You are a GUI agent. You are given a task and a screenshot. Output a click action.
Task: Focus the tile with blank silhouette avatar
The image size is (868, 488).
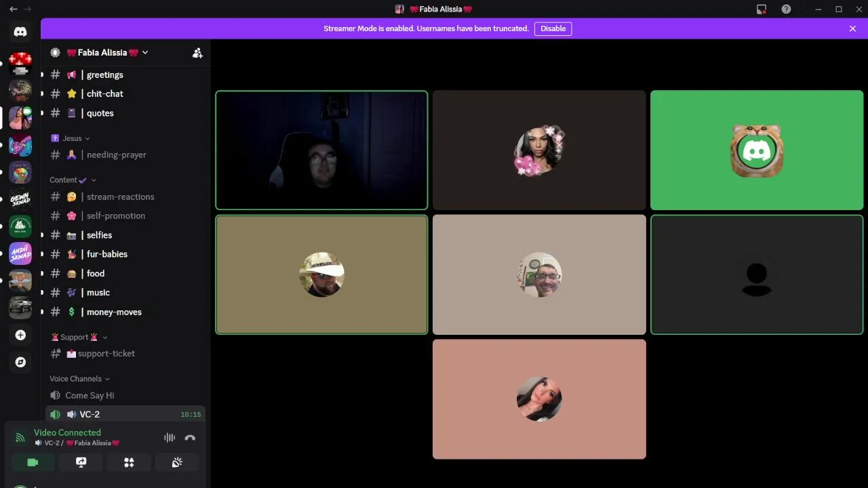[757, 274]
